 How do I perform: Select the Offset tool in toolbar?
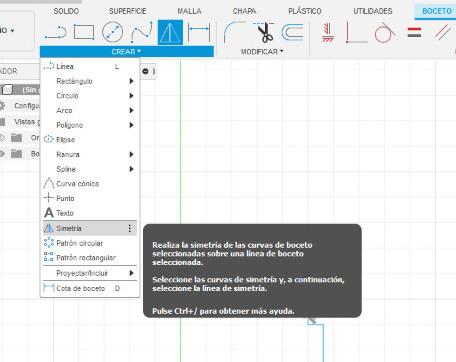tap(292, 32)
